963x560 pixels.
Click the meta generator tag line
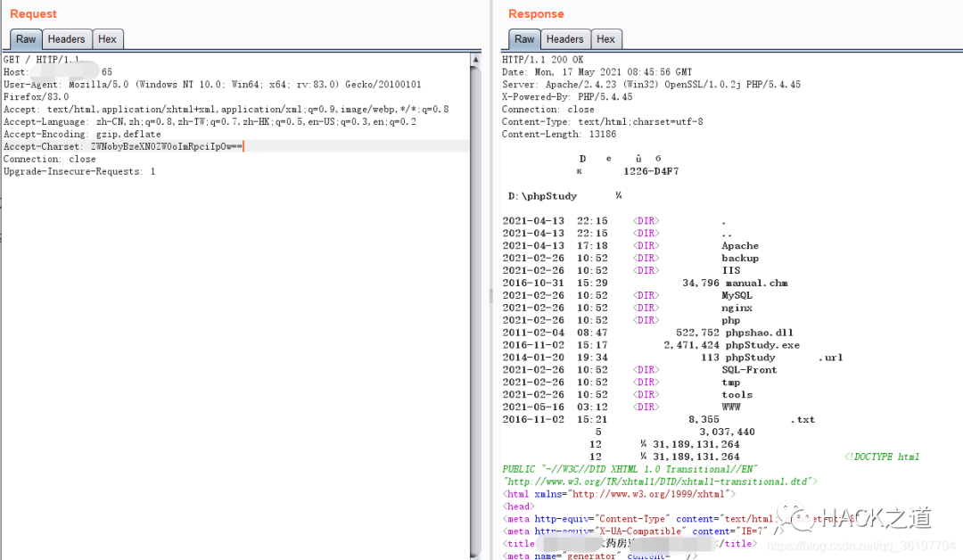tap(600, 556)
